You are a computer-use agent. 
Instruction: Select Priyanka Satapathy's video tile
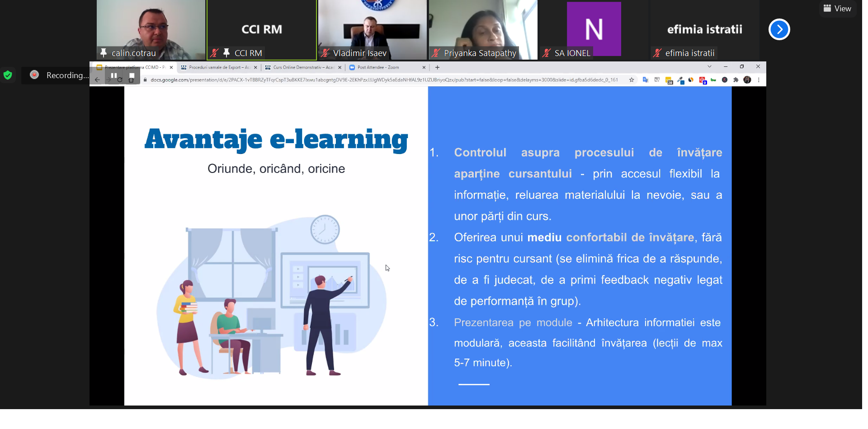click(483, 29)
